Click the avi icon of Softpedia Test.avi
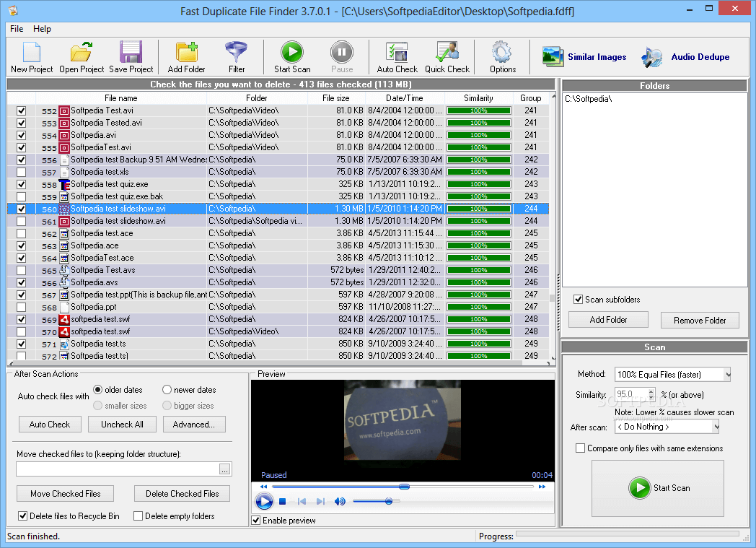 tap(64, 110)
